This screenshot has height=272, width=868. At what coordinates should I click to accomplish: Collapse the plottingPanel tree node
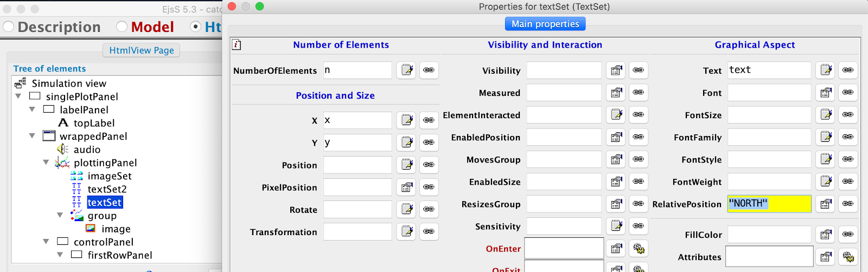tap(46, 163)
